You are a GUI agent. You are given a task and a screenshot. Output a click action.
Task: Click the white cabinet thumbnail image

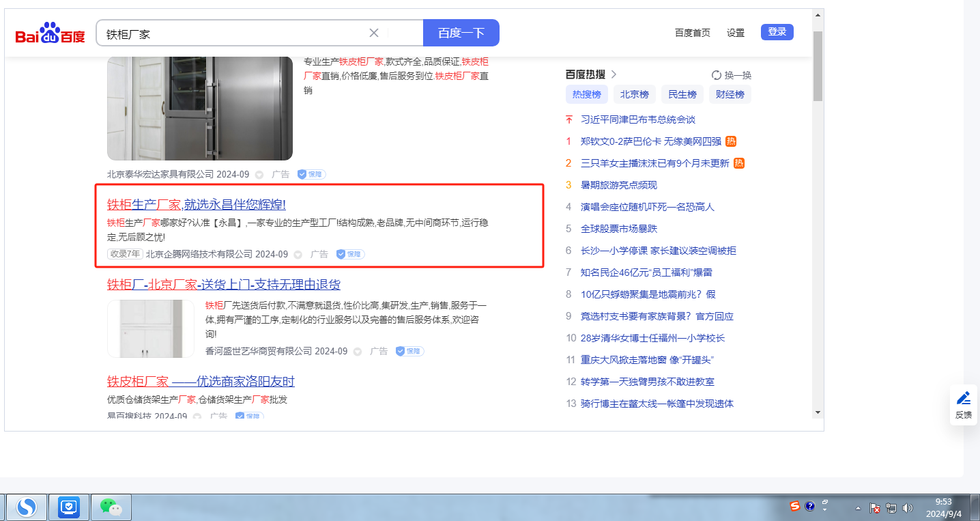point(151,328)
